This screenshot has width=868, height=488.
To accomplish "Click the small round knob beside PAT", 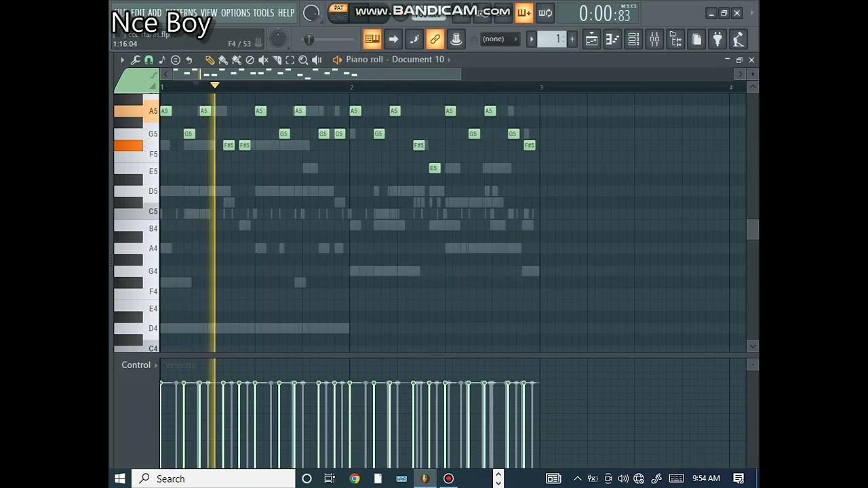I will tap(311, 13).
